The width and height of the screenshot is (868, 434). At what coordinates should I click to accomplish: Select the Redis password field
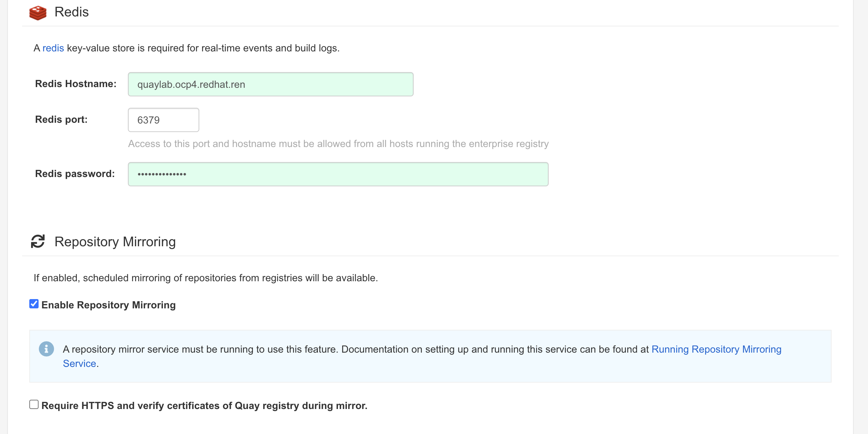pos(338,175)
